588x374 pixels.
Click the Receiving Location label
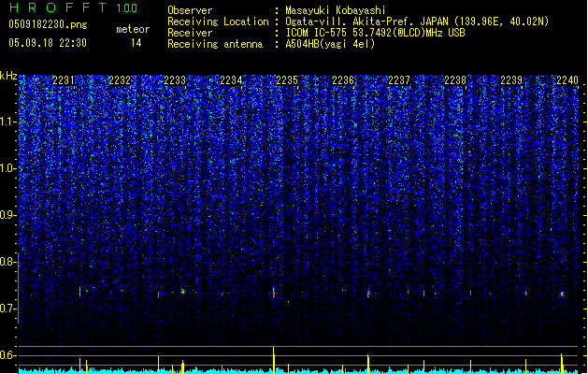pyautogui.click(x=218, y=22)
